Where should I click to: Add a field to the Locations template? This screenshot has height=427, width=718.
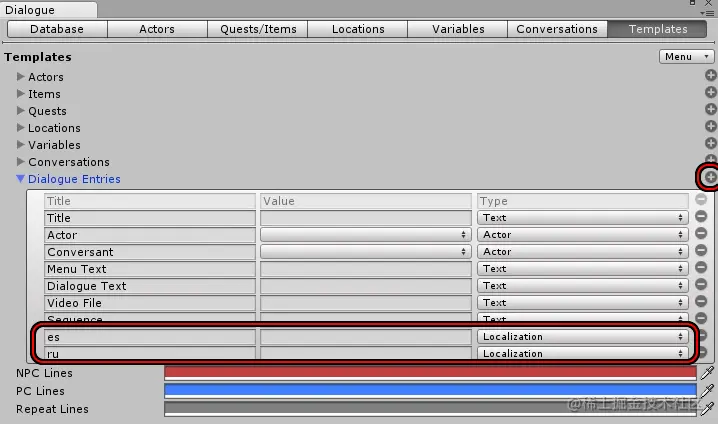pos(710,126)
